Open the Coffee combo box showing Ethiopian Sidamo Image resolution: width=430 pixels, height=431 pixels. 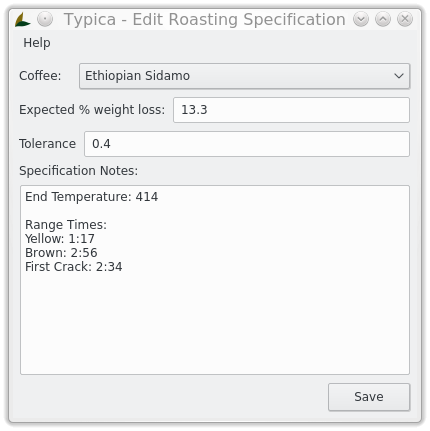click(x=245, y=76)
